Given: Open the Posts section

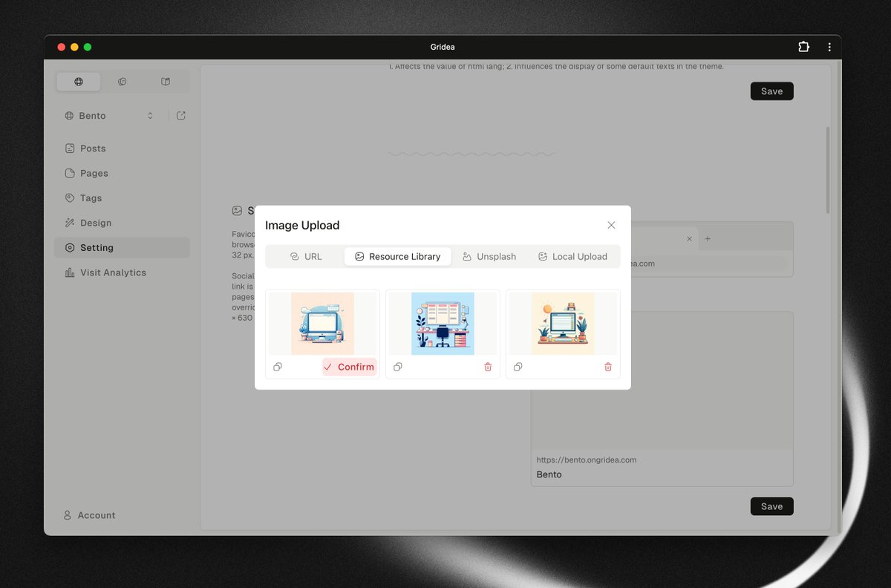Looking at the screenshot, I should point(122,148).
